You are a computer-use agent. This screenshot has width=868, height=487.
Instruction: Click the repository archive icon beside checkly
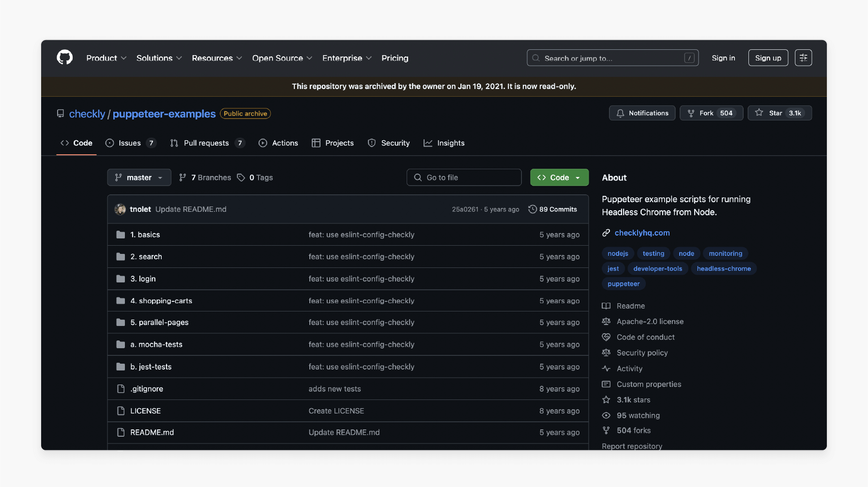pos(61,114)
